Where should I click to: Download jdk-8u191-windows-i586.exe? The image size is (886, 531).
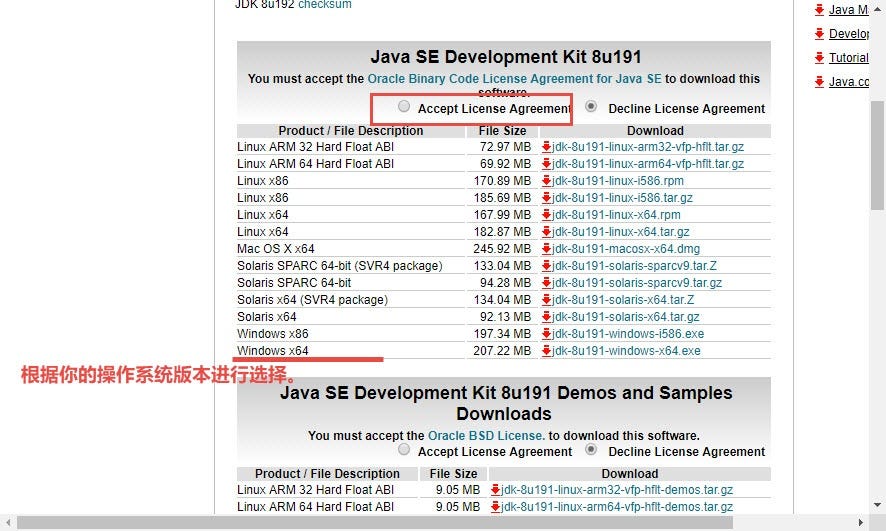[628, 333]
